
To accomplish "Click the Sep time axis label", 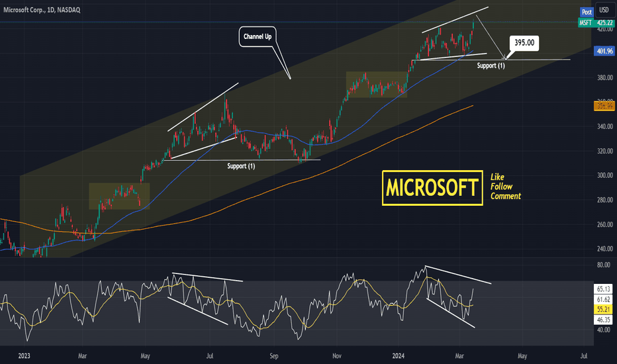I will (274, 356).
